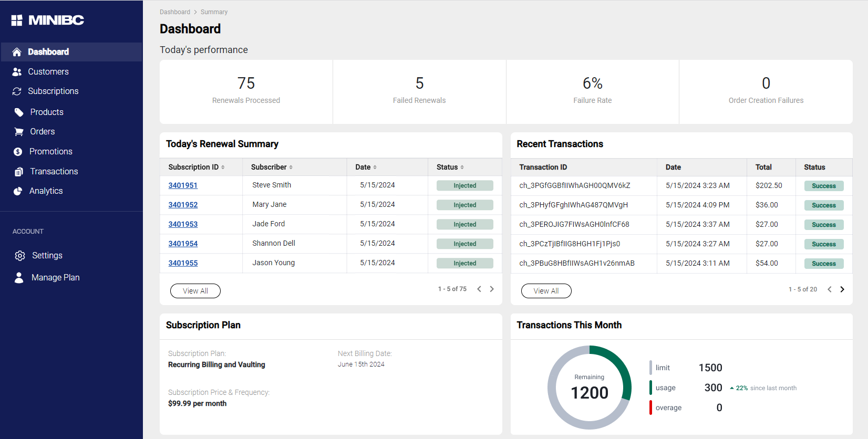868x439 pixels.
Task: Click subscriber name Mary Jane
Action: point(270,204)
